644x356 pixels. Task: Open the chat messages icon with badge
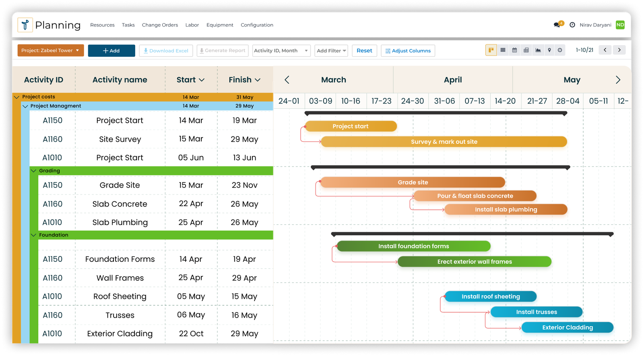coord(557,25)
